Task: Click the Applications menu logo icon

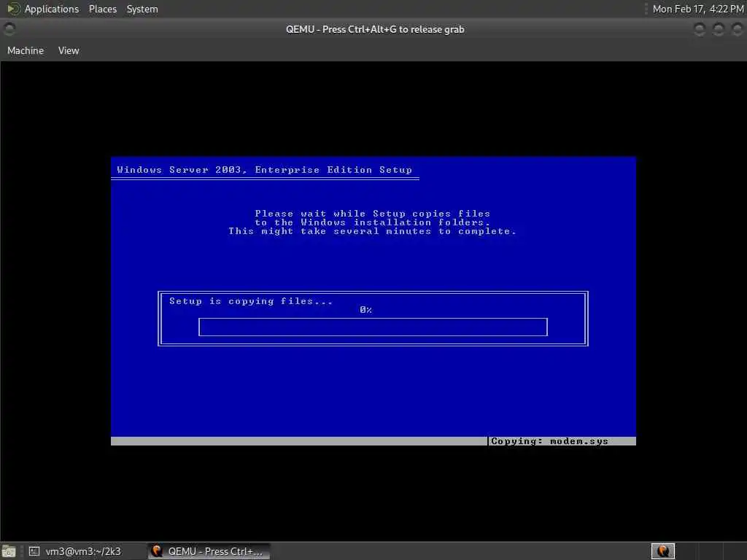Action: point(13,9)
